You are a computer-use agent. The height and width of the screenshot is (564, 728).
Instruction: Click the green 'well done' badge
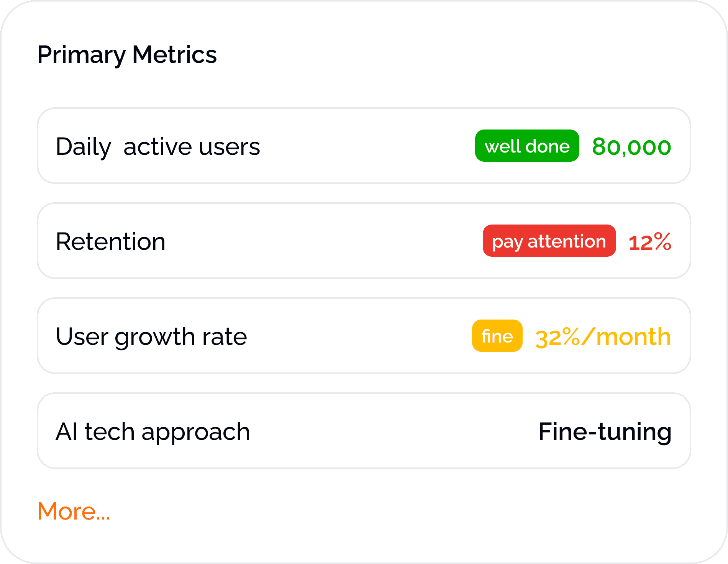click(x=527, y=146)
